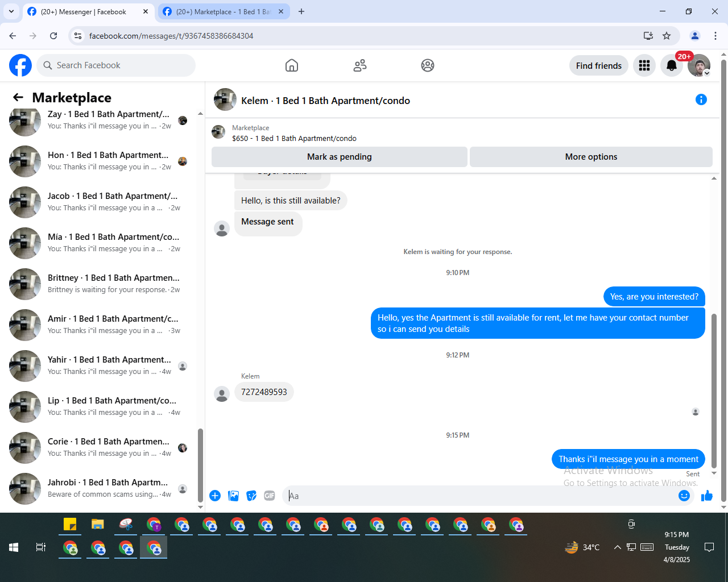Screen dimensions: 728x582
Task: Reload the page
Action: 53,36
